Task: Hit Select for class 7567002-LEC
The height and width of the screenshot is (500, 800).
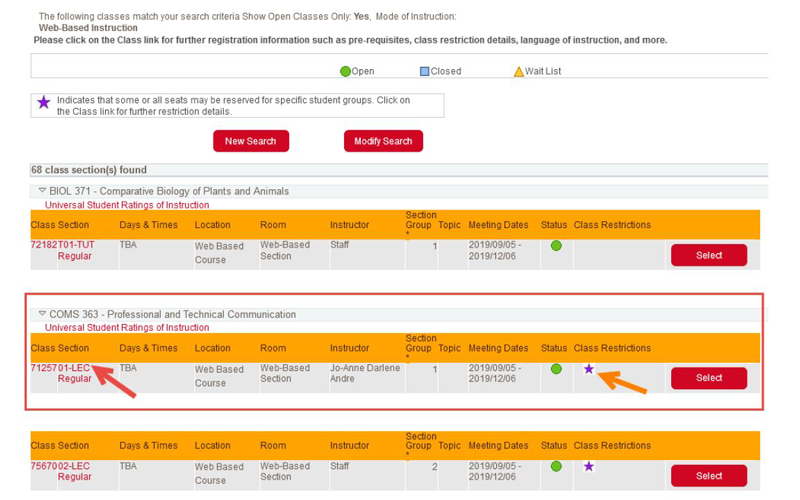Action: tap(708, 476)
